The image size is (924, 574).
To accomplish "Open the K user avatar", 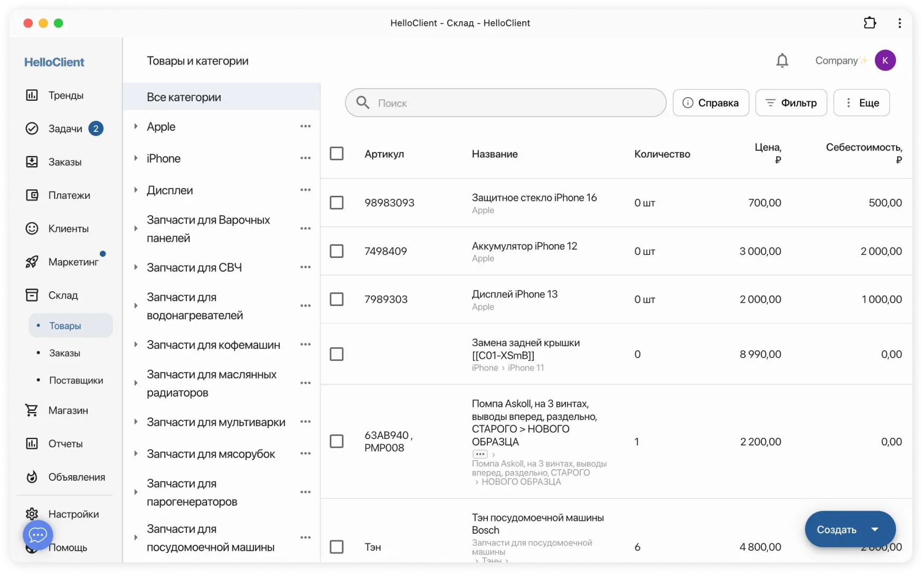I will point(885,61).
